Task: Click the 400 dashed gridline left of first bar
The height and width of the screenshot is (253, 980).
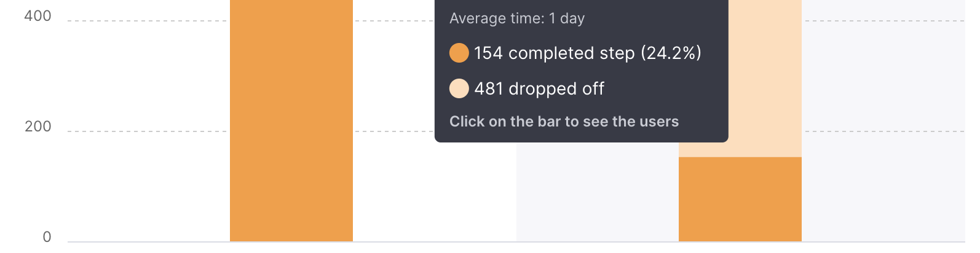Action: pyautogui.click(x=148, y=21)
